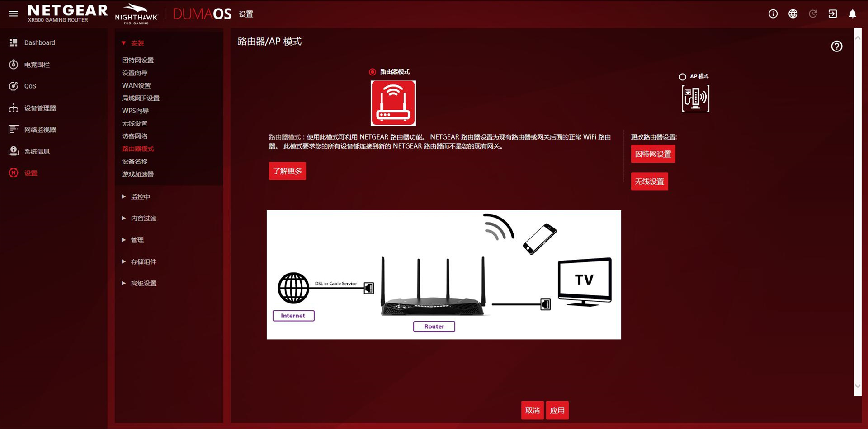Screen dimensions: 868x429
Task: Open the language globe icon
Action: pyautogui.click(x=793, y=14)
